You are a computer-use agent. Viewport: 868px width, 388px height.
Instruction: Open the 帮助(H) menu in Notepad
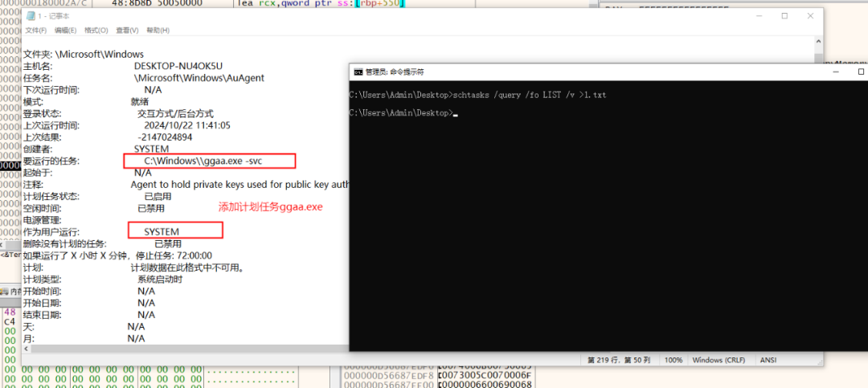click(158, 30)
